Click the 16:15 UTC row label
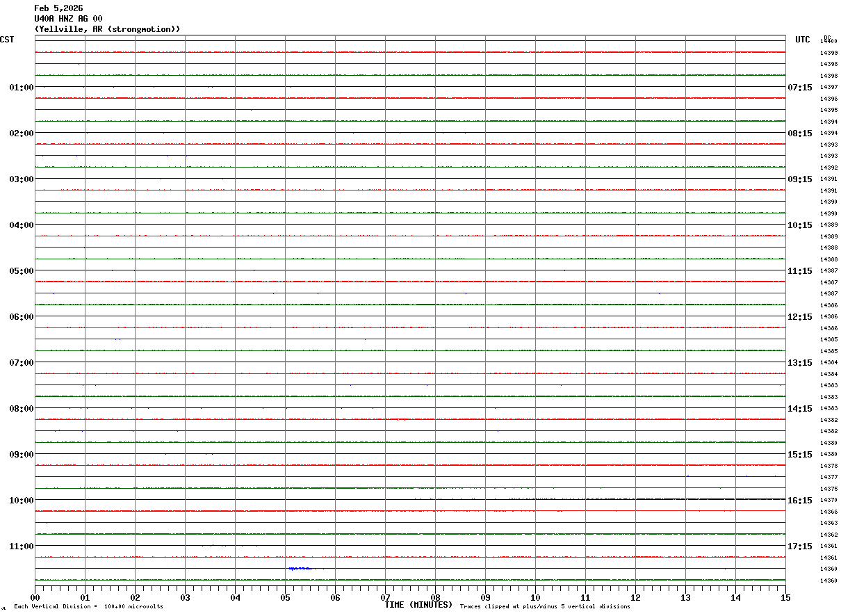 click(800, 501)
